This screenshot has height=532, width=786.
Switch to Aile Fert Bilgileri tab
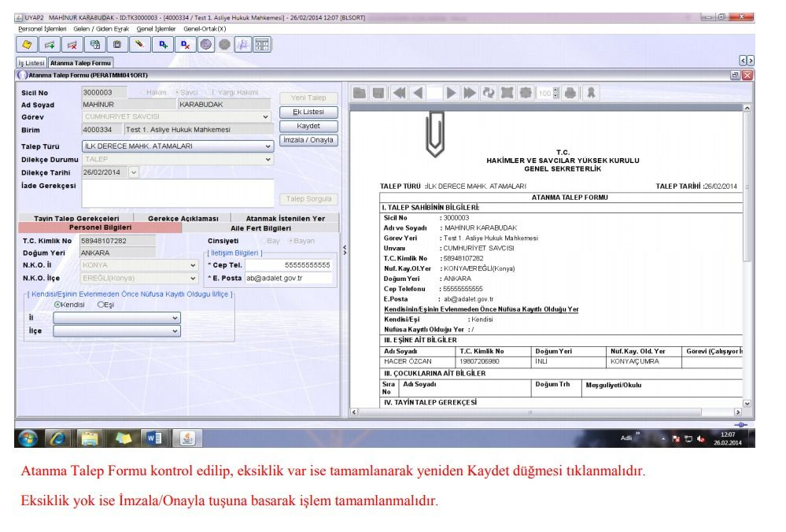coord(260,227)
